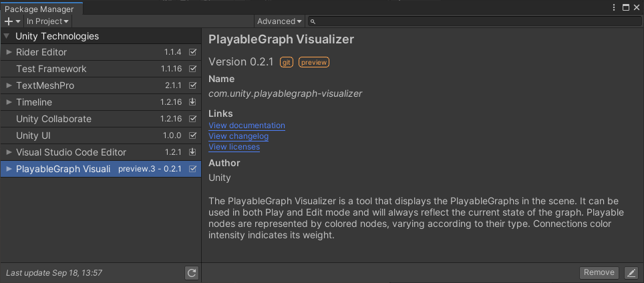Image resolution: width=644 pixels, height=283 pixels.
Task: Click Rider Editor installed checkmark icon
Action: pyautogui.click(x=192, y=52)
